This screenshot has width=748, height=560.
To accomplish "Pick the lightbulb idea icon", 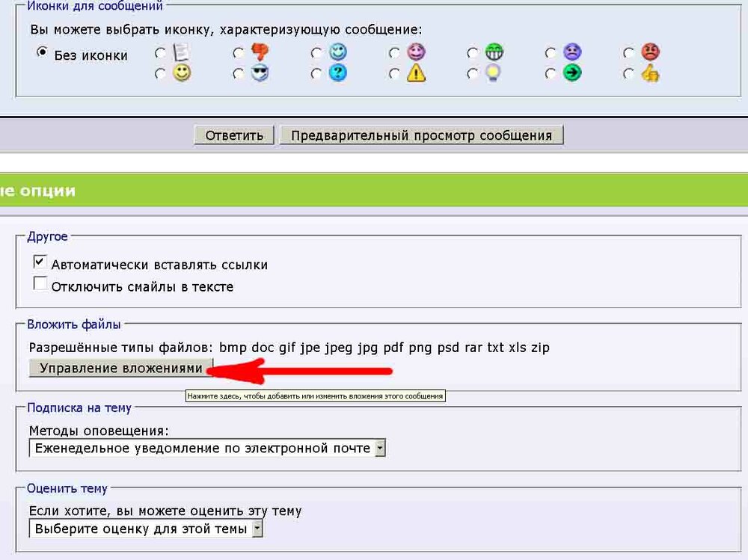I will (493, 73).
